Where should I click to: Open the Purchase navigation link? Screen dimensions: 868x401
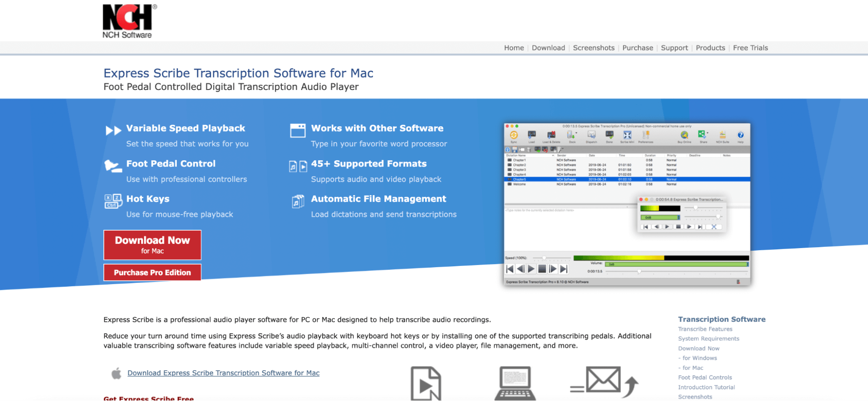pyautogui.click(x=637, y=48)
